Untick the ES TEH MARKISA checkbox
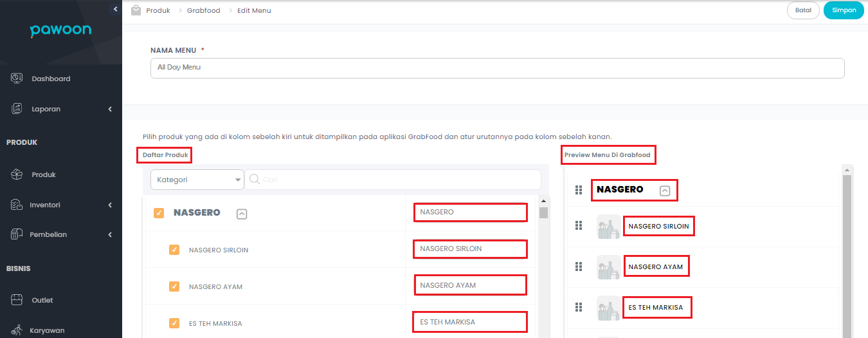Image resolution: width=868 pixels, height=338 pixels. point(174,323)
